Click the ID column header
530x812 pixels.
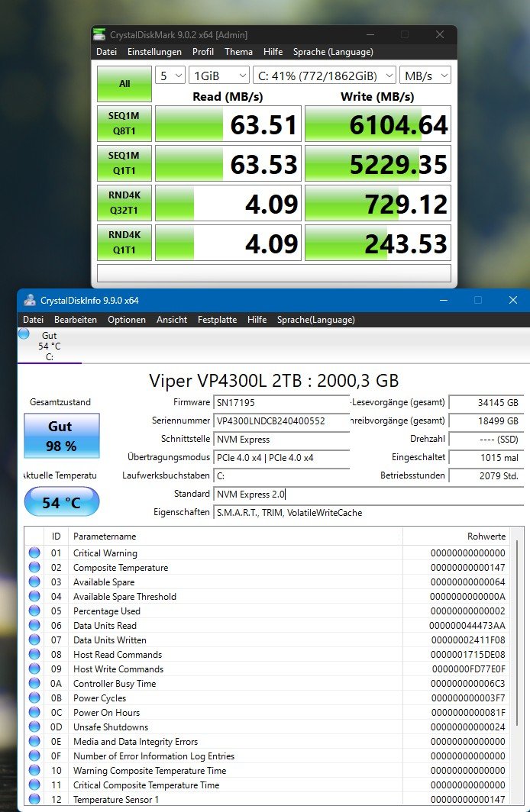pyautogui.click(x=56, y=536)
